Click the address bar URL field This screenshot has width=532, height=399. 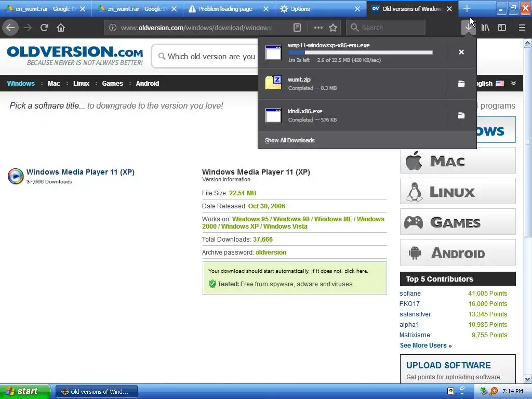(197, 28)
